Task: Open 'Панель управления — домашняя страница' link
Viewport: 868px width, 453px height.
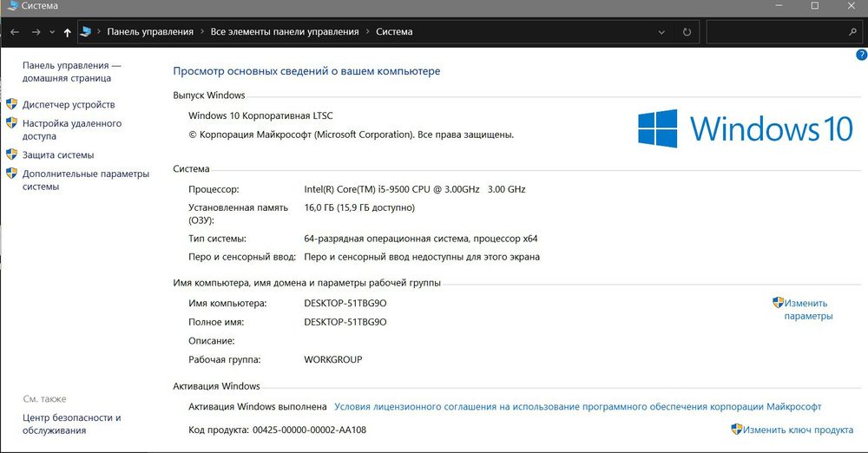Action: click(x=71, y=72)
